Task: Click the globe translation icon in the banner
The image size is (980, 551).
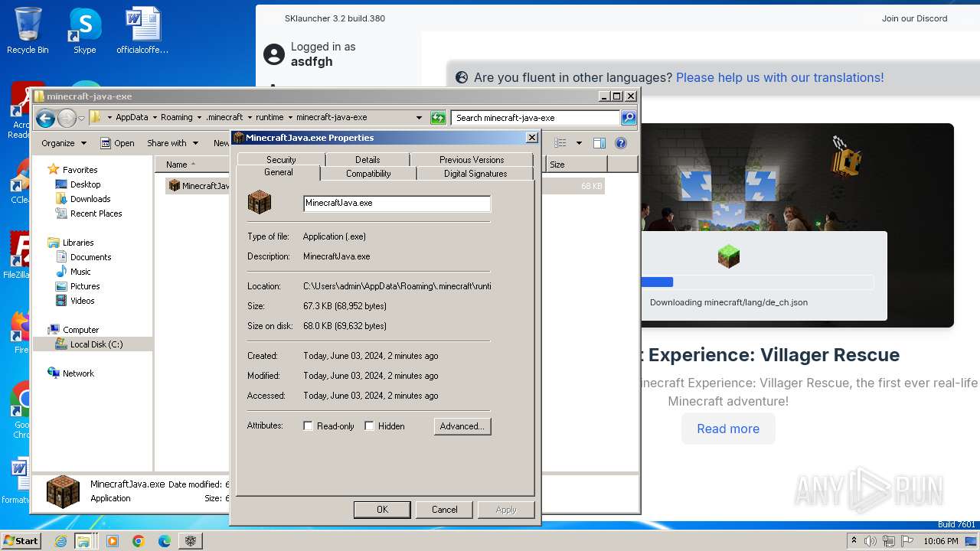Action: coord(462,77)
